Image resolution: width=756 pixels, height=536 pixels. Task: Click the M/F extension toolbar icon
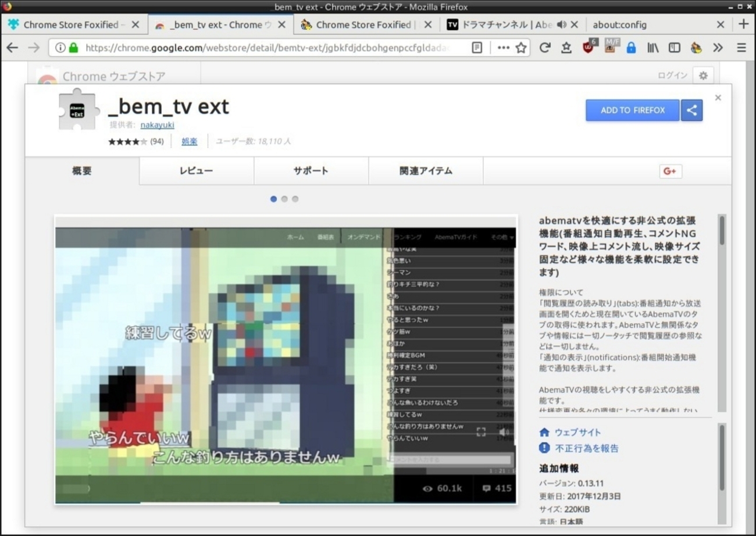[x=611, y=47]
